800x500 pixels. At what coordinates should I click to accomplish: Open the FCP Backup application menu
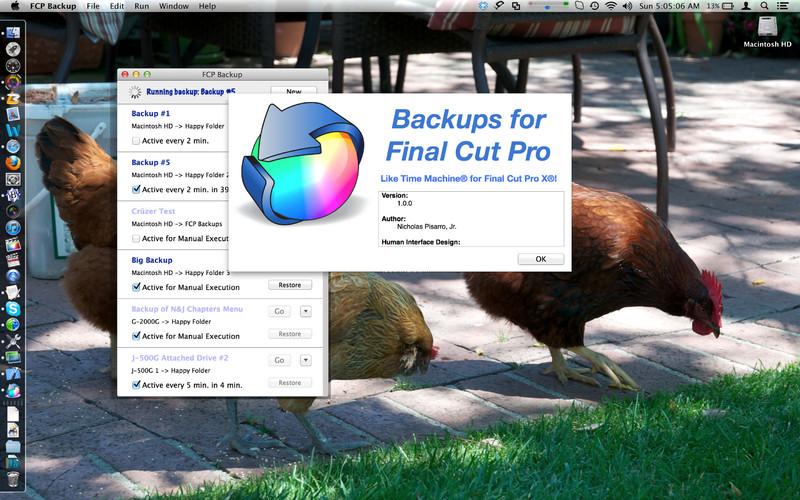click(53, 6)
